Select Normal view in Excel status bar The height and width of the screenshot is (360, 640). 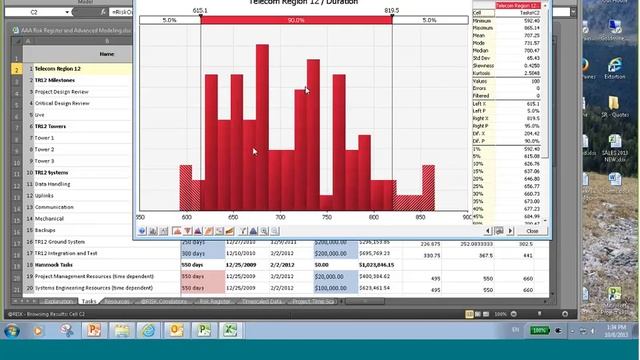[x=469, y=314]
